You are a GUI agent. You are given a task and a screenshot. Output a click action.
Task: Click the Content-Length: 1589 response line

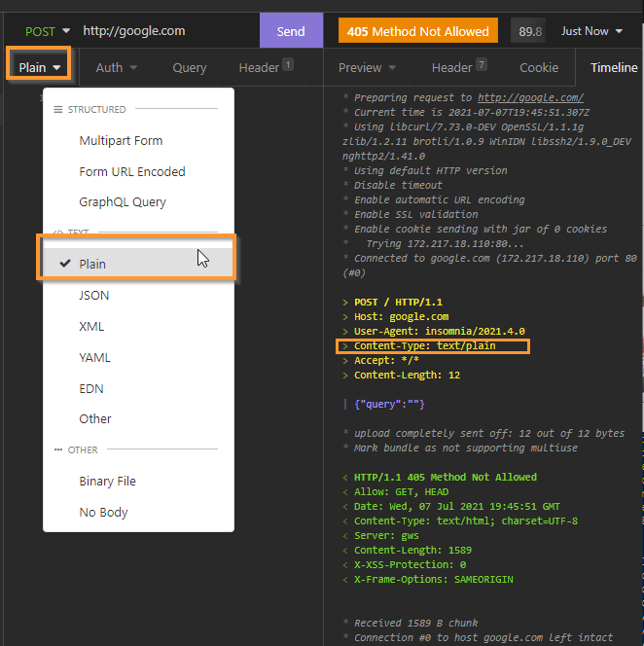(x=412, y=550)
